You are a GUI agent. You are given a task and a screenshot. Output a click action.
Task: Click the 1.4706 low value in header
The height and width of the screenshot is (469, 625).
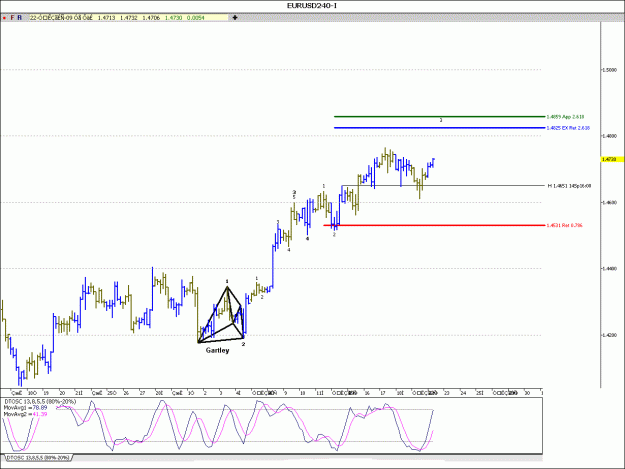[151, 18]
